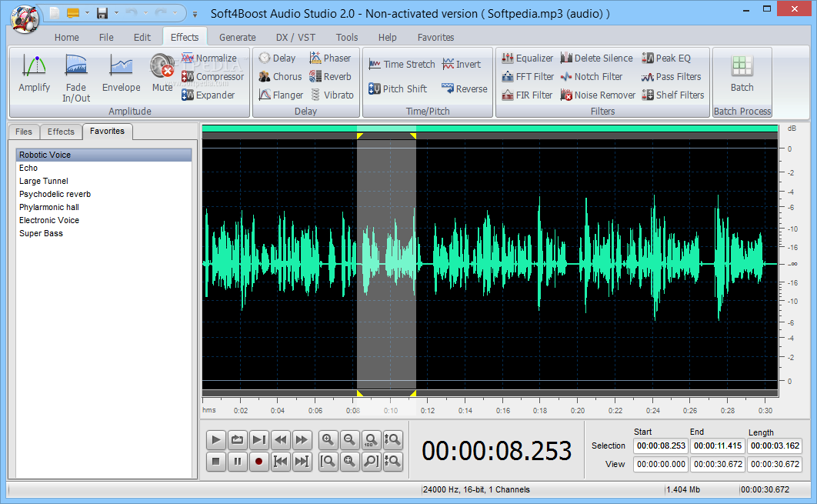Open the FIR Filter
Image resolution: width=817 pixels, height=504 pixels.
(527, 95)
